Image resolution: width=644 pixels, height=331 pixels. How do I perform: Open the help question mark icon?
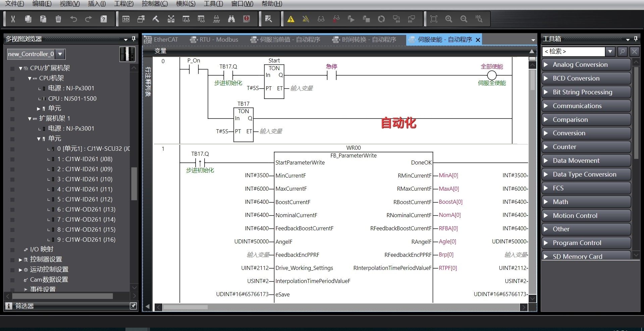(104, 19)
